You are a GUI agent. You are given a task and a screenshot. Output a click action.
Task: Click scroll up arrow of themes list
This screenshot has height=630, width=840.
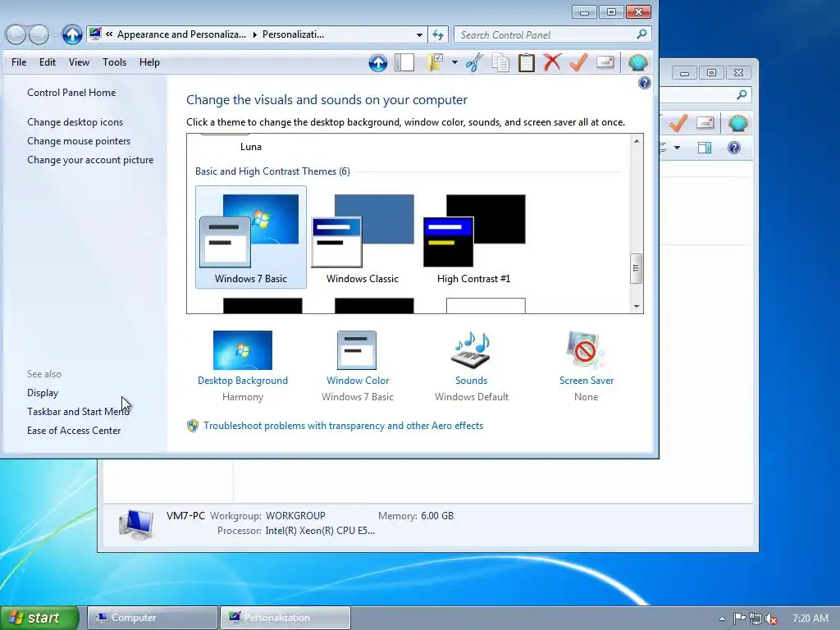click(637, 141)
